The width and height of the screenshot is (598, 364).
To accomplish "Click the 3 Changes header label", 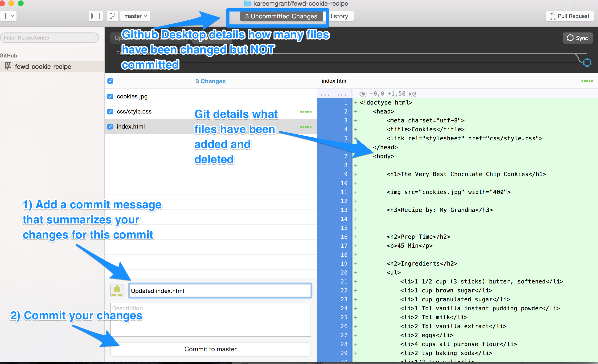I will pyautogui.click(x=210, y=81).
